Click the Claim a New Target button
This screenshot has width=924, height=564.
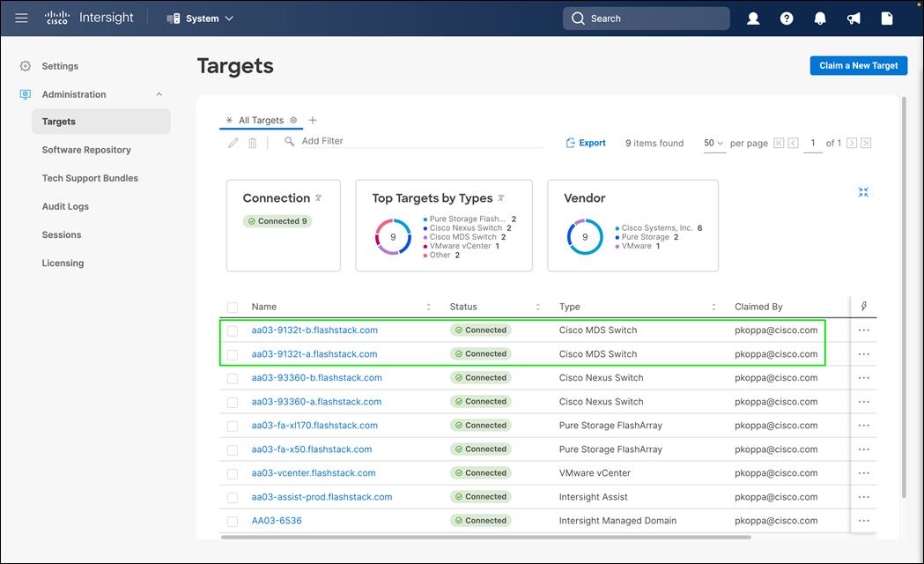point(858,65)
